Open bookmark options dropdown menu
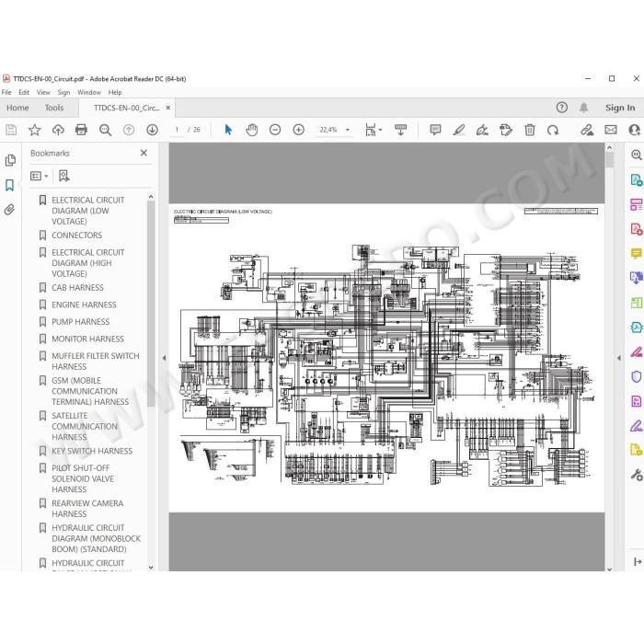The width and height of the screenshot is (644, 644). click(x=40, y=176)
